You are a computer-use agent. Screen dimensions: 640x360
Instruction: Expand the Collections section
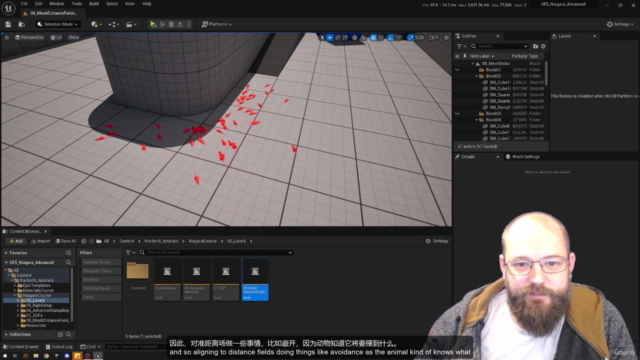coord(6,335)
